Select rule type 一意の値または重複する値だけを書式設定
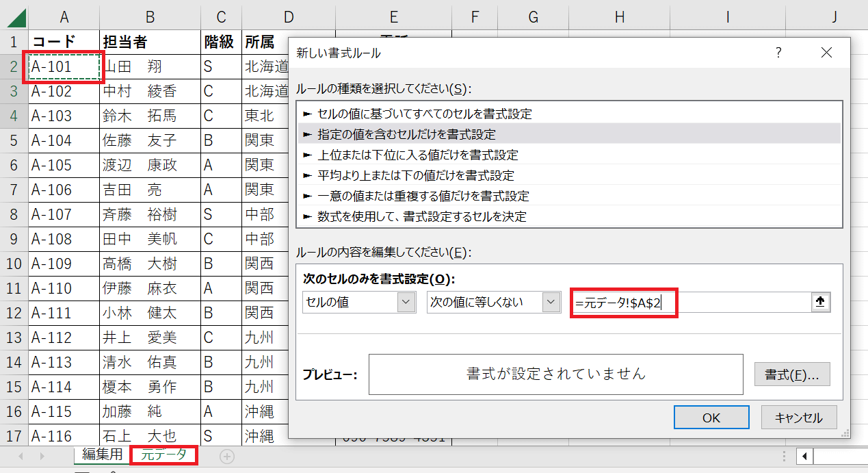Image resolution: width=868 pixels, height=473 pixels. click(x=423, y=196)
